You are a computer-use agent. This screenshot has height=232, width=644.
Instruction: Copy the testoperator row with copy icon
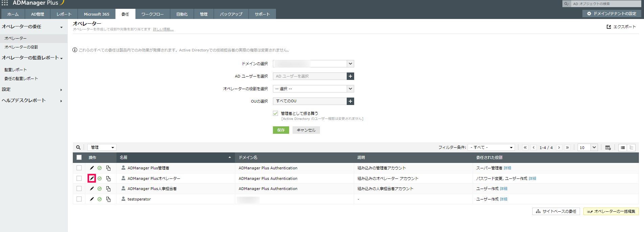108,199
